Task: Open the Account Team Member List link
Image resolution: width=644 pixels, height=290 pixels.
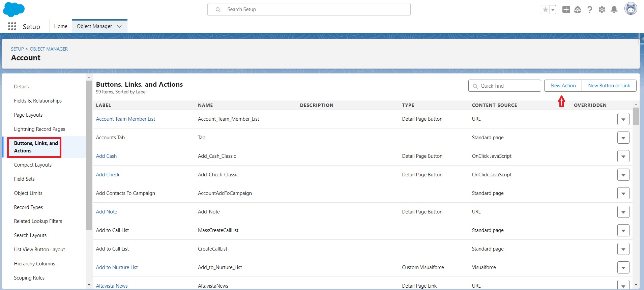Action: [x=125, y=119]
